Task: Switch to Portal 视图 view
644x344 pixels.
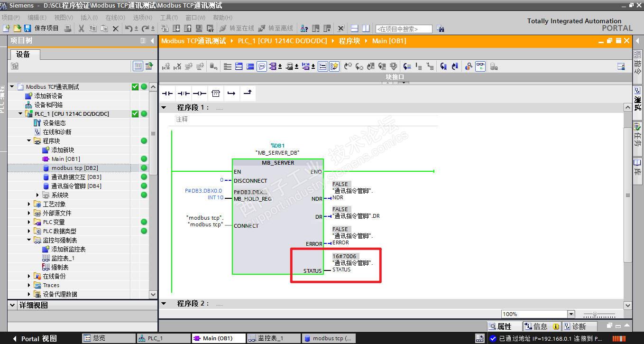Action: [x=35, y=338]
